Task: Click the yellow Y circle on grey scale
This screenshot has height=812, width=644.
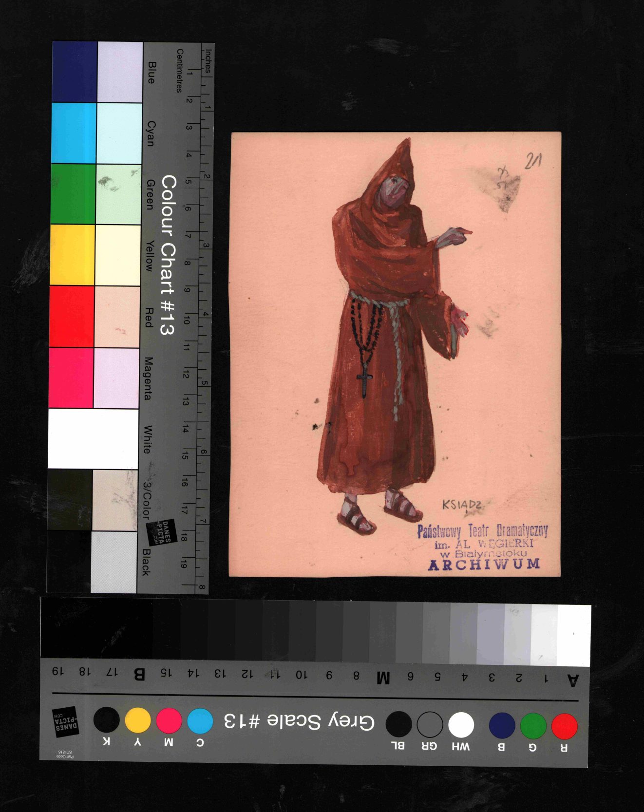Action: [138, 720]
